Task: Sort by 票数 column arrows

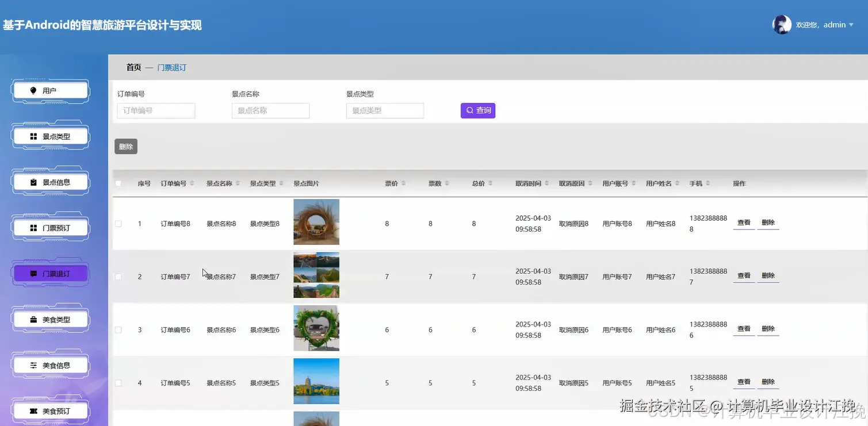Action: (x=447, y=183)
